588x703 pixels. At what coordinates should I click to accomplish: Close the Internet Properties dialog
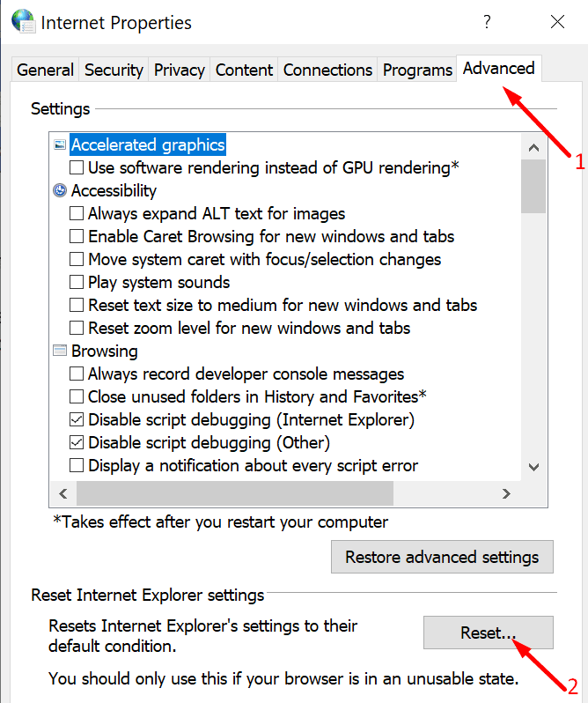coord(557,22)
